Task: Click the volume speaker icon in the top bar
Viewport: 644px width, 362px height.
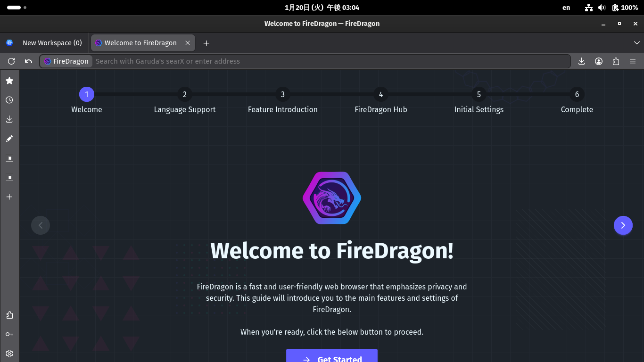Action: [602, 8]
